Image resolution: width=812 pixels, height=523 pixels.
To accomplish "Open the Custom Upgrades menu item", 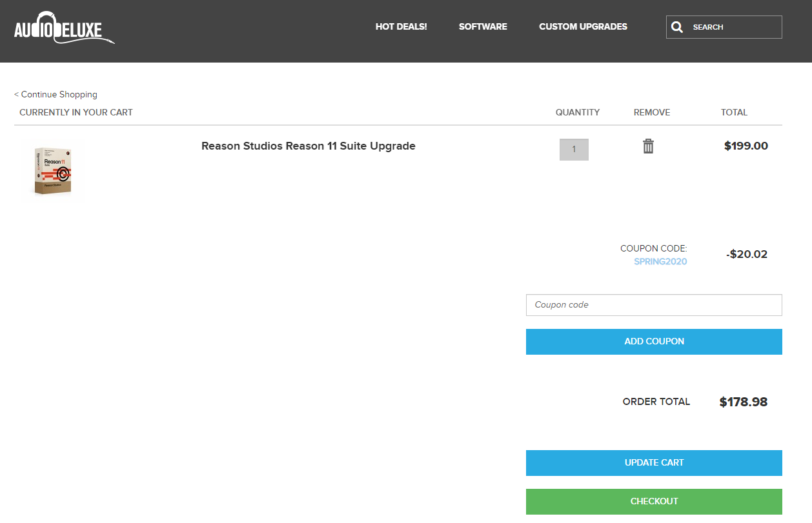I will tap(583, 26).
